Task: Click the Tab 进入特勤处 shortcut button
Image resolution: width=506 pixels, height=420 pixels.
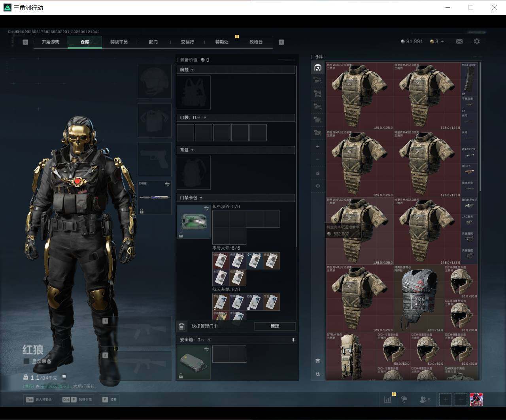Action: 39,399
